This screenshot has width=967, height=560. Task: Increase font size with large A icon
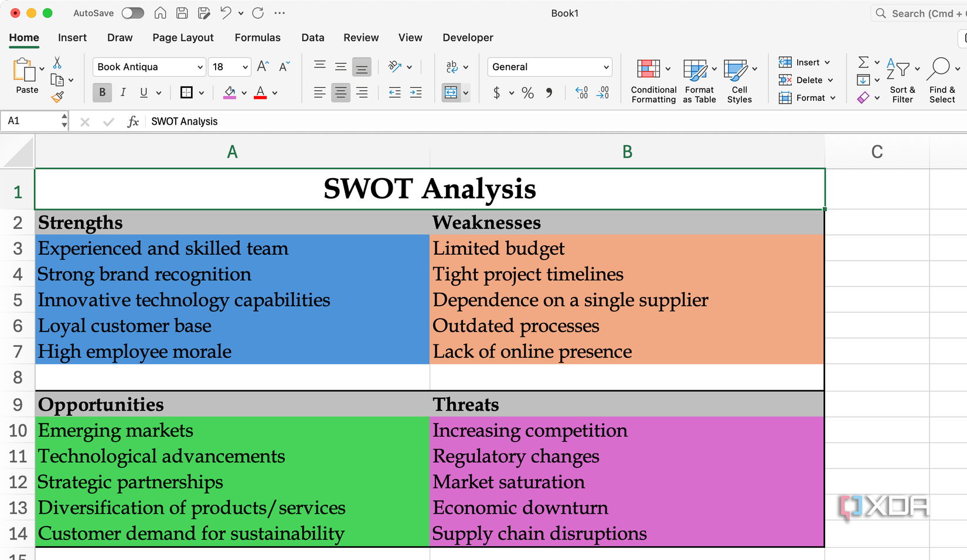click(263, 66)
